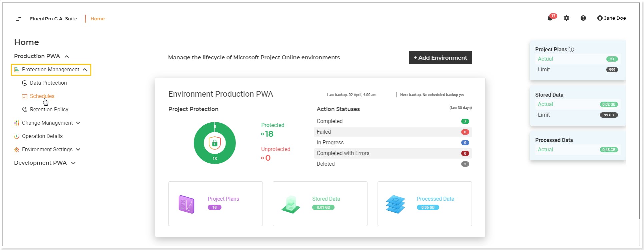Collapse the Production PWA section
The image size is (644, 250).
(67, 56)
